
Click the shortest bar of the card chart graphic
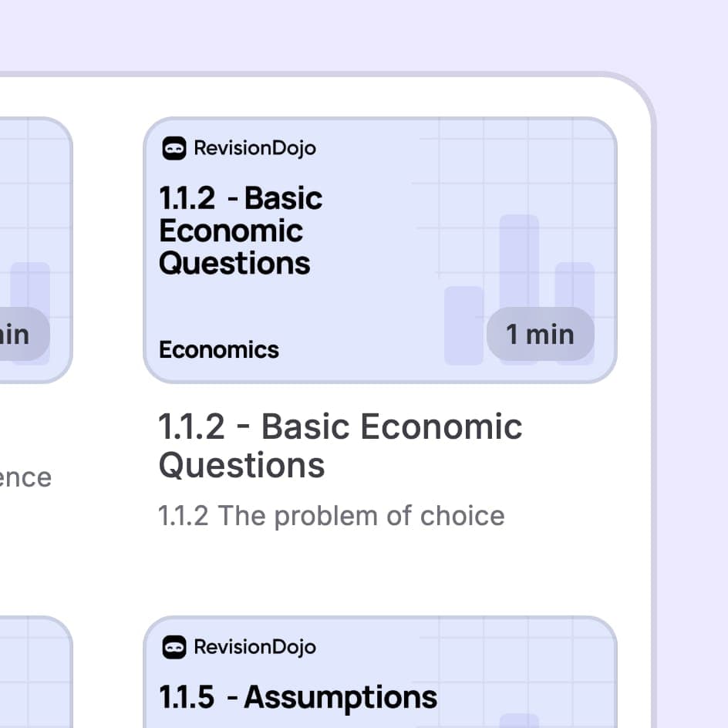tap(463, 324)
